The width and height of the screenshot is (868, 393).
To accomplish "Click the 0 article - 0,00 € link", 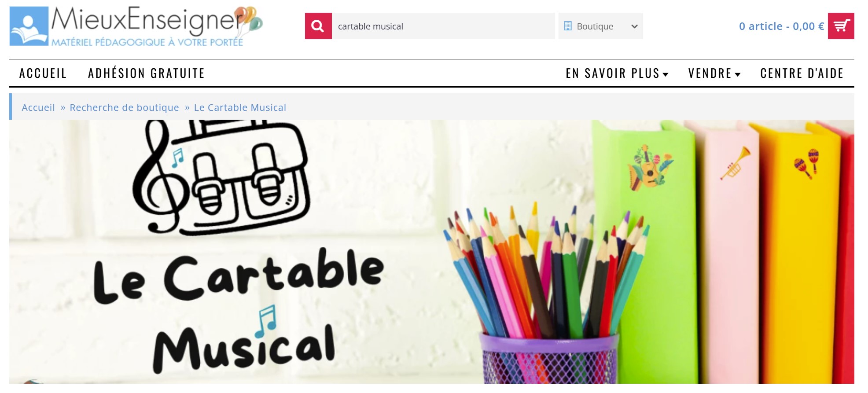I will [x=781, y=26].
